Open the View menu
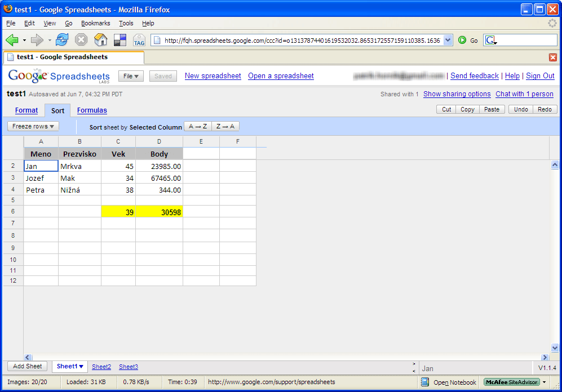The width and height of the screenshot is (562, 392). point(50,23)
